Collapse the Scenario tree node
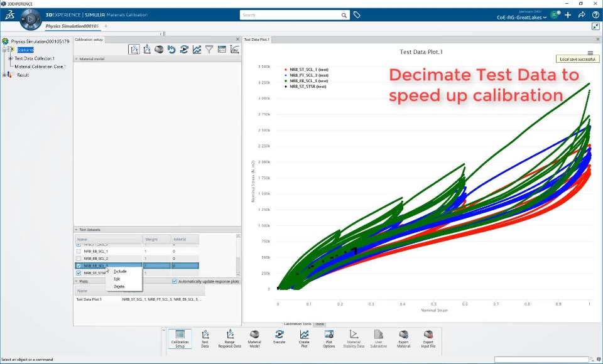 click(4, 50)
